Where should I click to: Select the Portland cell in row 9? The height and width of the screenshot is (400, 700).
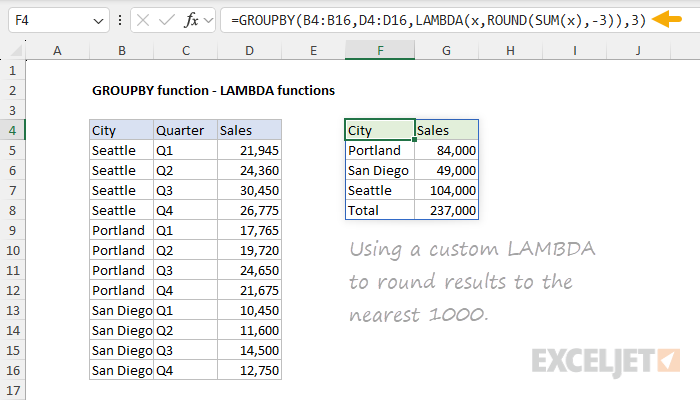pyautogui.click(x=121, y=230)
